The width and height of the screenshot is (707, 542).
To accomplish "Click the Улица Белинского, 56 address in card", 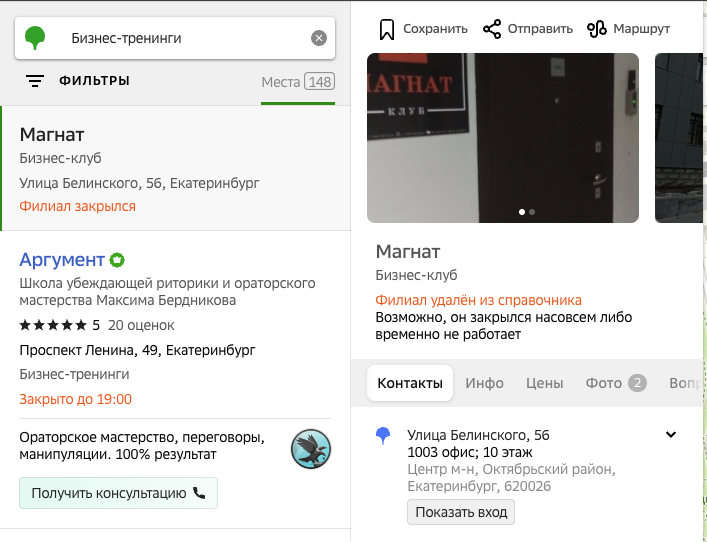I will click(x=478, y=435).
